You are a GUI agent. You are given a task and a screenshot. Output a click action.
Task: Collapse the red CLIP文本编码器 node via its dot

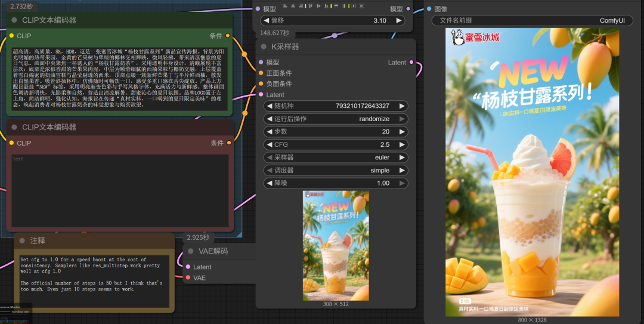click(x=14, y=127)
